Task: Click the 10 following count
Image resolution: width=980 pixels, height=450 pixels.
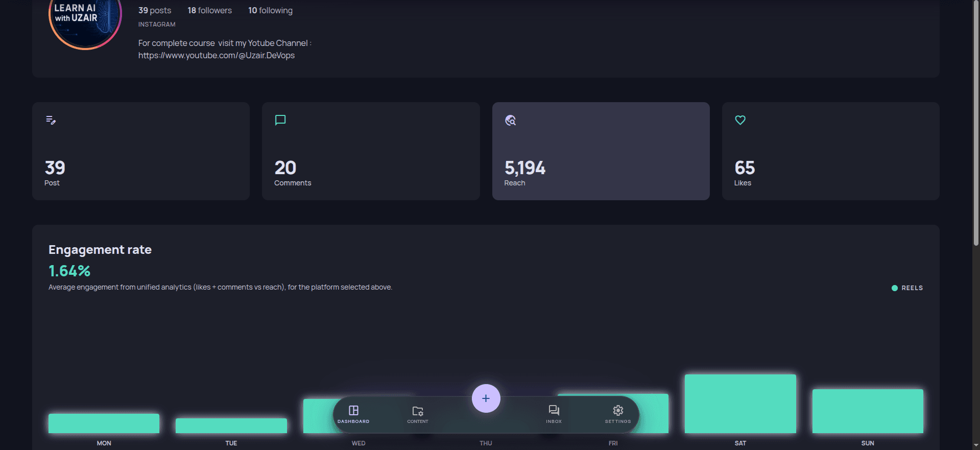Action: pos(270,10)
